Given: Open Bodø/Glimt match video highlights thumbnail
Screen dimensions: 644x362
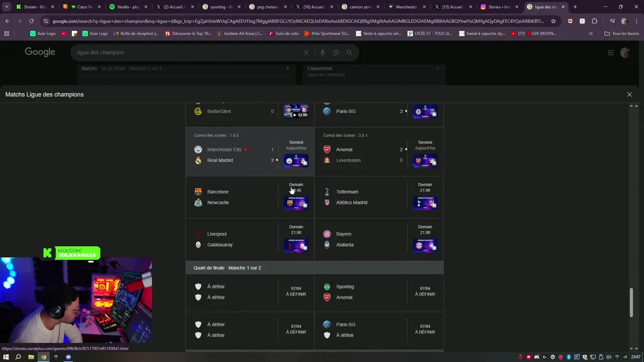Looking at the screenshot, I should click(296, 111).
